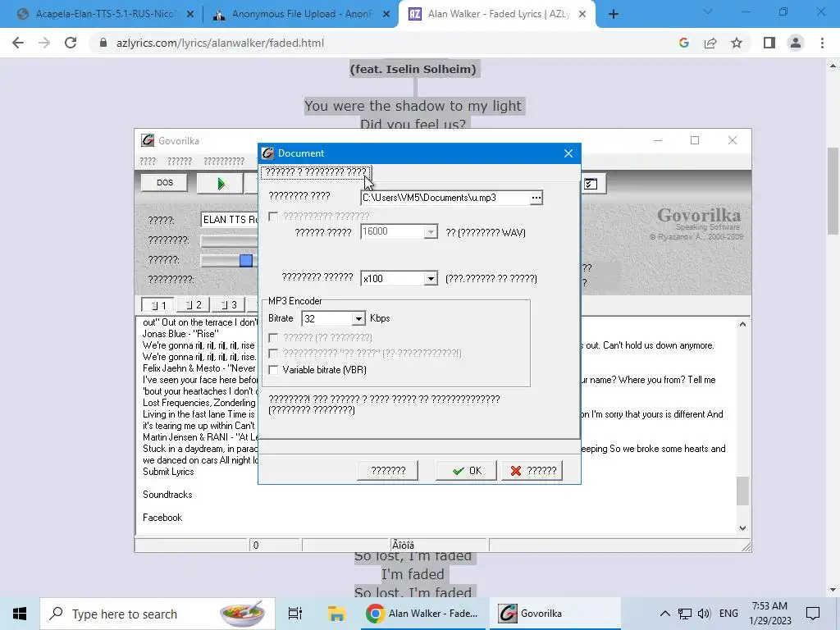840x630 pixels.
Task: Close the Document dialog with X
Action: click(x=568, y=153)
